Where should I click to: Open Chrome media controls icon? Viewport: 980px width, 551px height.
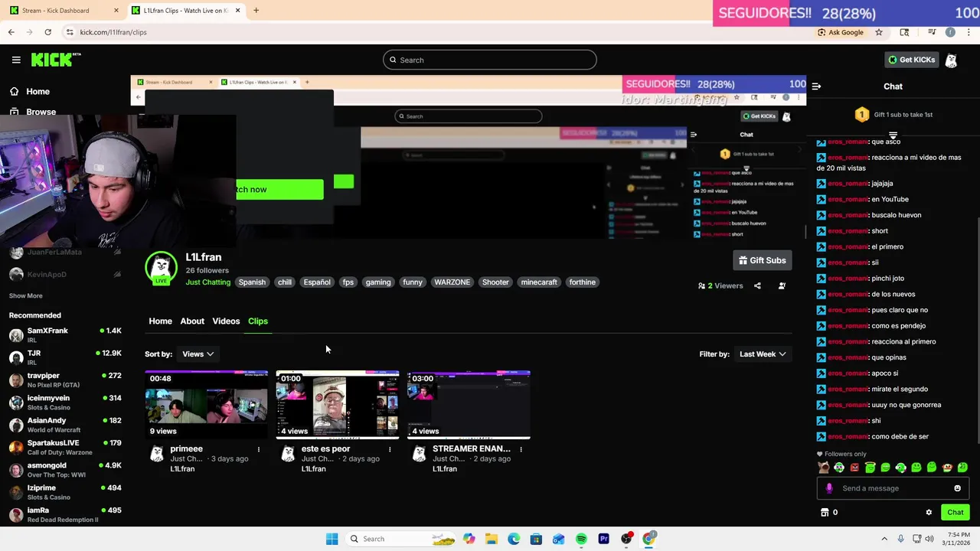pyautogui.click(x=932, y=32)
